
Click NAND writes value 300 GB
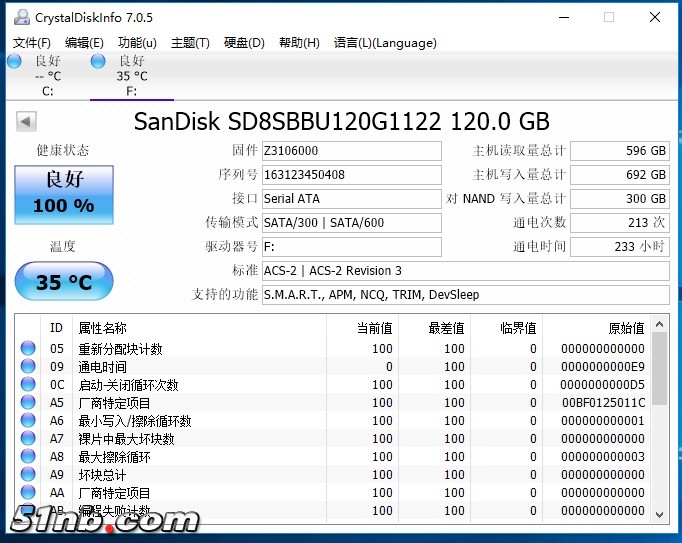(x=620, y=199)
